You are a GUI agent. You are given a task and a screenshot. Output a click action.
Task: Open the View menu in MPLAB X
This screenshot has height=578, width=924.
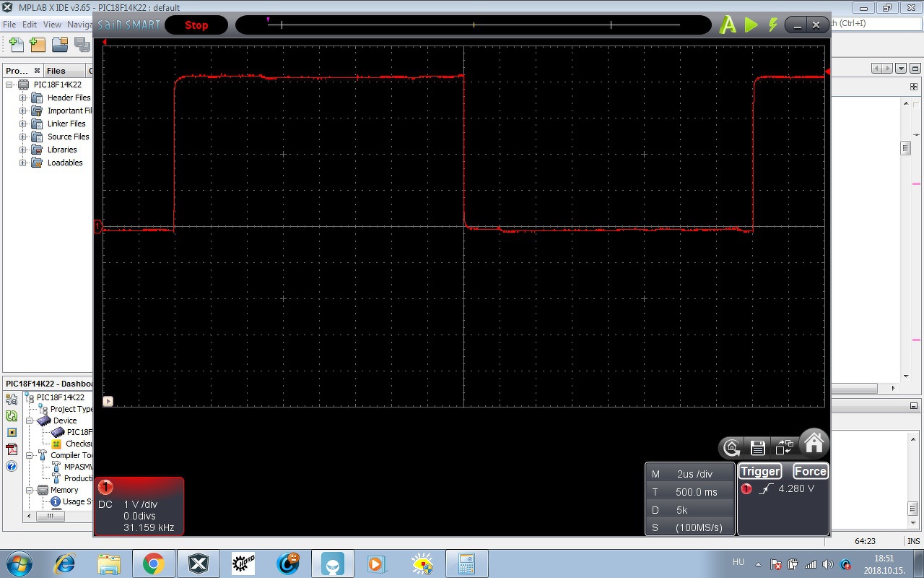tap(52, 25)
